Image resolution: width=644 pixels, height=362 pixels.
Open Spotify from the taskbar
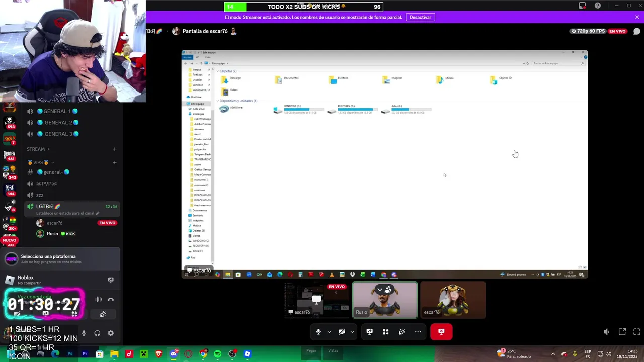click(218, 354)
